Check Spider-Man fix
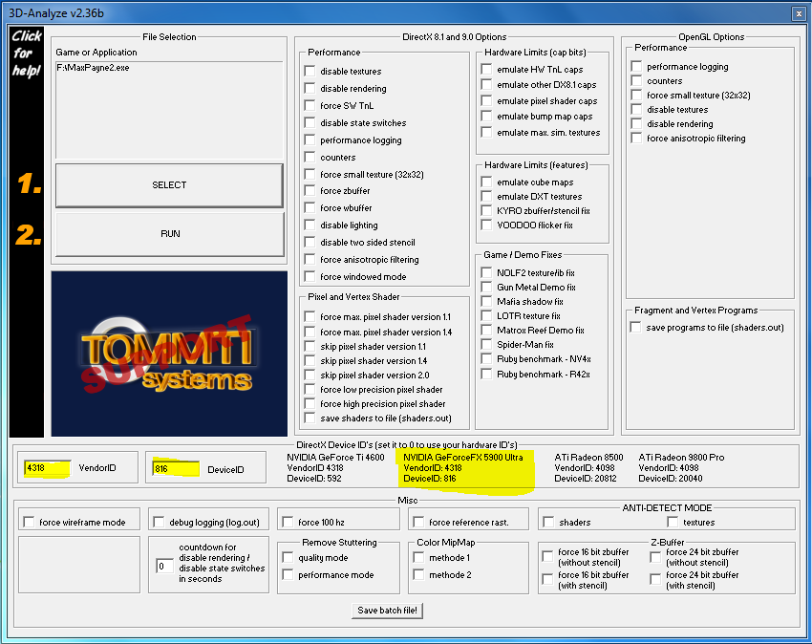Image resolution: width=812 pixels, height=644 pixels. (486, 344)
